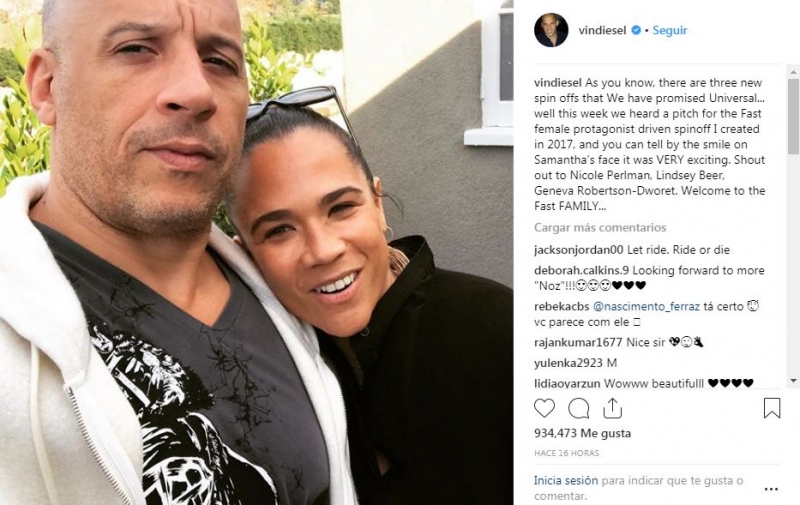Image resolution: width=800 pixels, height=505 pixels.
Task: Click the comments scrollbar up arrow
Action: [x=793, y=72]
